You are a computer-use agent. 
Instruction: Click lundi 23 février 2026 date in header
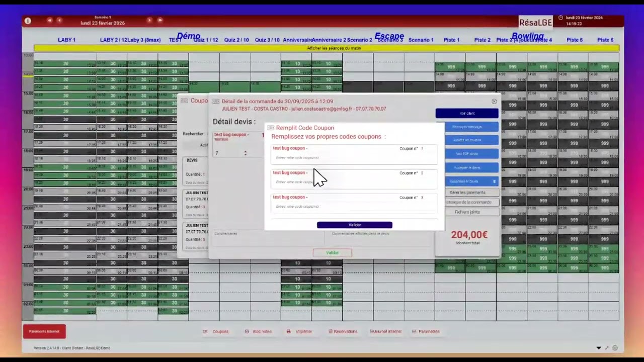click(103, 23)
